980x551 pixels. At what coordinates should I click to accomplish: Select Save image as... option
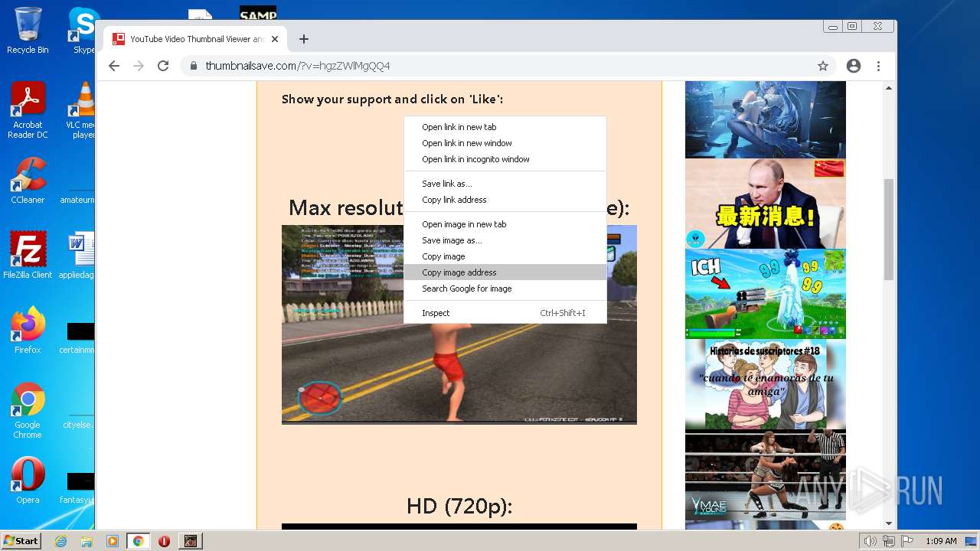(x=505, y=240)
